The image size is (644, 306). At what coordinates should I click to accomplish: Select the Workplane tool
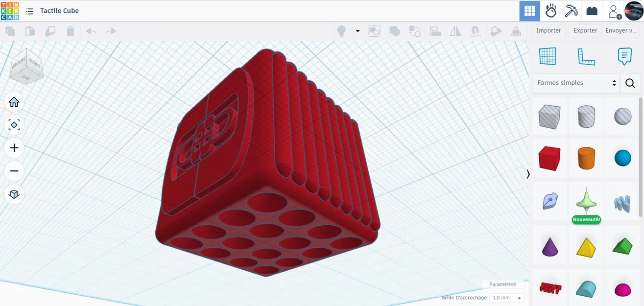[x=548, y=56]
